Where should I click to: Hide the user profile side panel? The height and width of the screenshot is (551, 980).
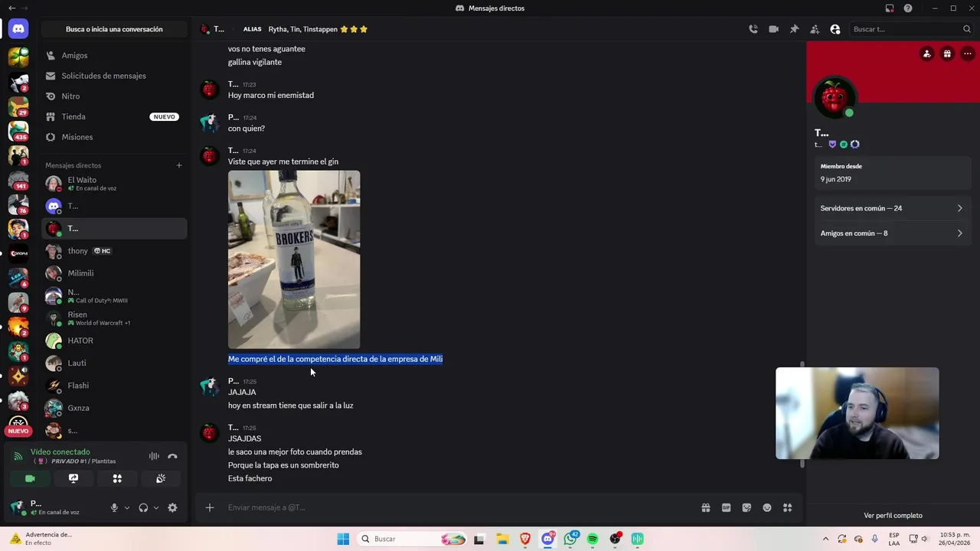pyautogui.click(x=835, y=29)
